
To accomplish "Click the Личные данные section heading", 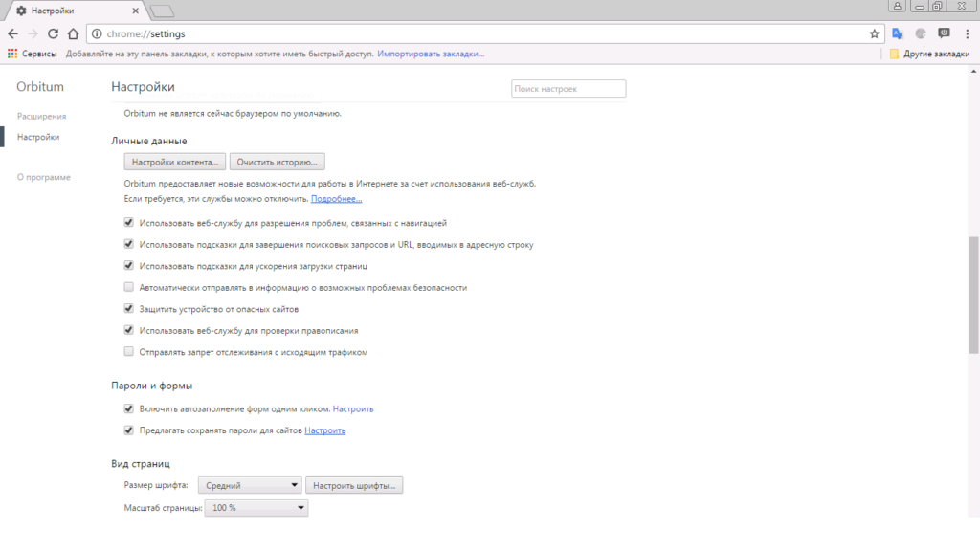I will tap(148, 142).
